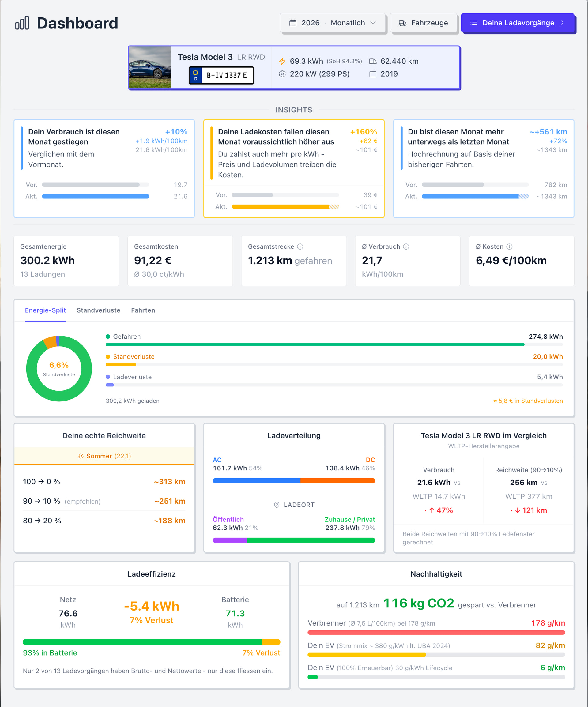Viewport: 588px width, 707px height.
Task: Click the Gefahren green progress bar
Action: (x=315, y=344)
